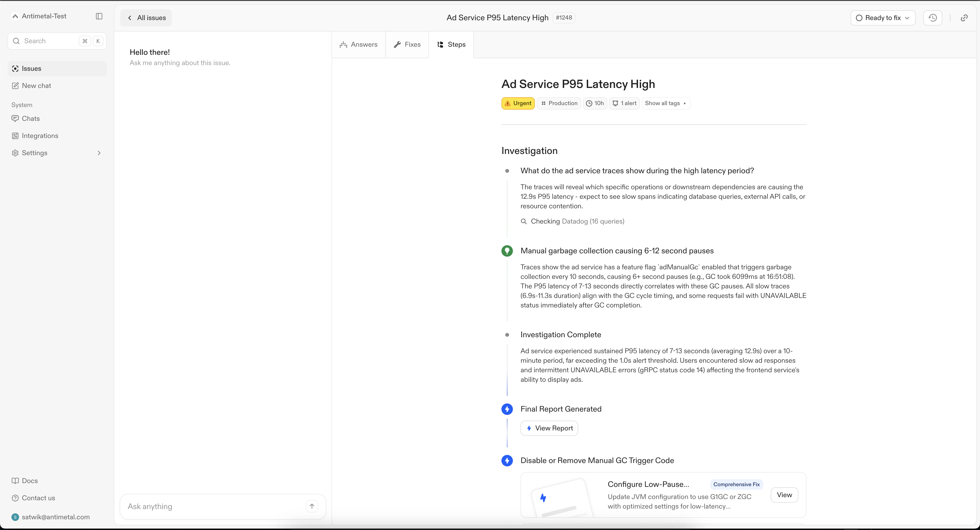Click the green insight lightbulb icon
980x530 pixels.
tap(507, 251)
